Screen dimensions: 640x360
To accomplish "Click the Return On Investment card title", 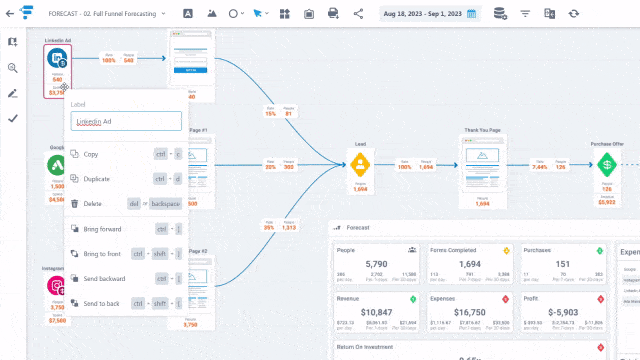I will pos(365,347).
